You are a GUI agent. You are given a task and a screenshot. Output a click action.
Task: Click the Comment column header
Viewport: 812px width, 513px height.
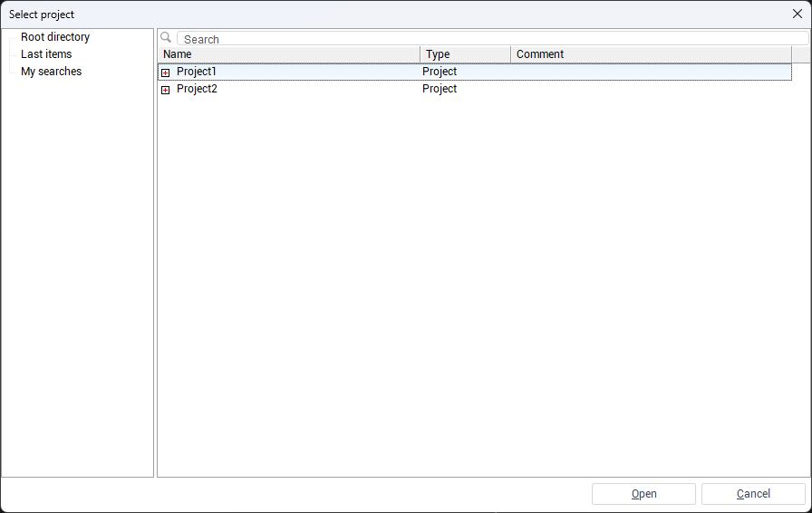(649, 54)
